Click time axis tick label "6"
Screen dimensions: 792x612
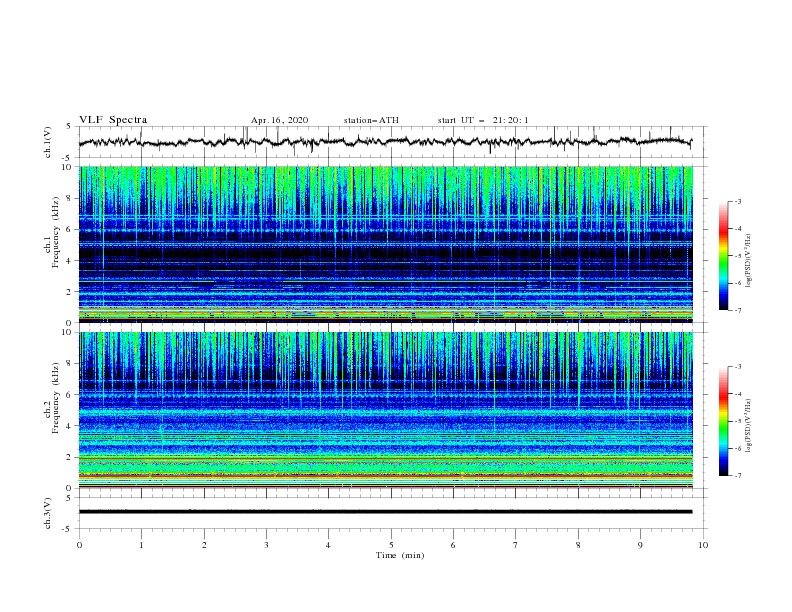point(453,545)
